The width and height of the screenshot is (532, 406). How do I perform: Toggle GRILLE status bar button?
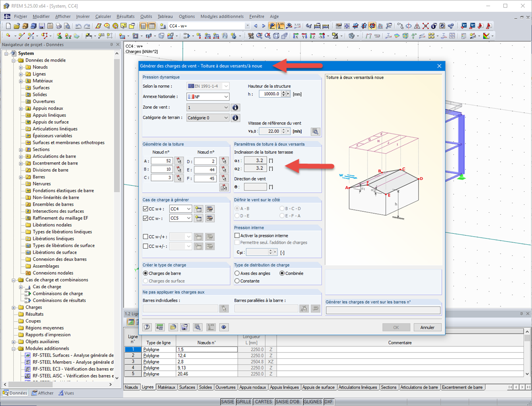pos(244,402)
